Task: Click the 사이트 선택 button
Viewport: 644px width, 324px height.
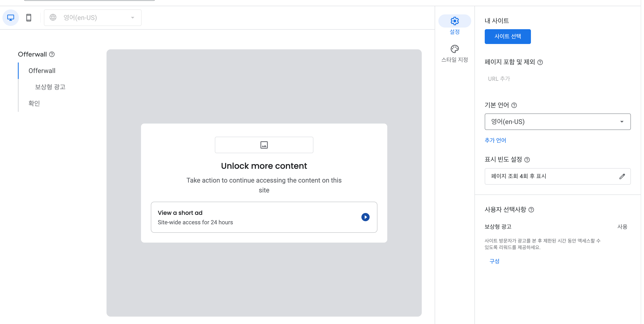Action: [x=507, y=37]
